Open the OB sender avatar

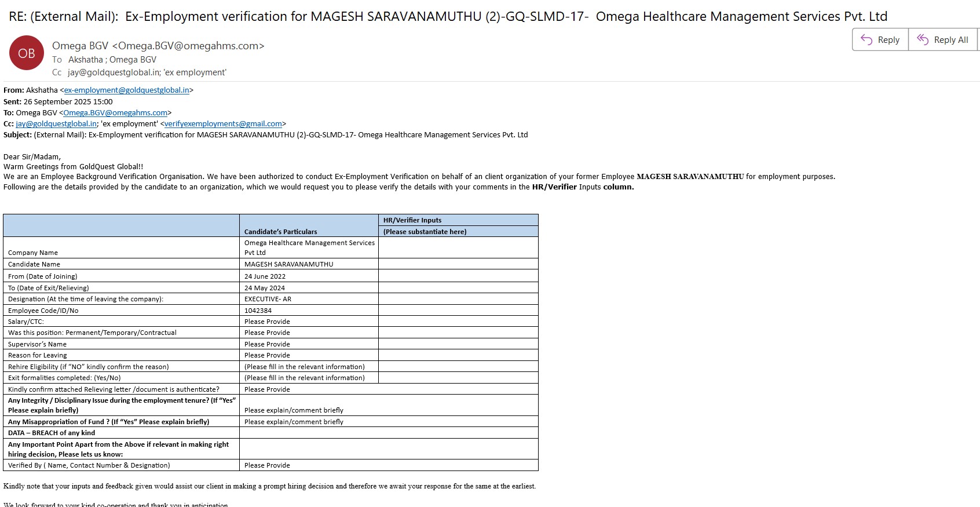pyautogui.click(x=27, y=53)
